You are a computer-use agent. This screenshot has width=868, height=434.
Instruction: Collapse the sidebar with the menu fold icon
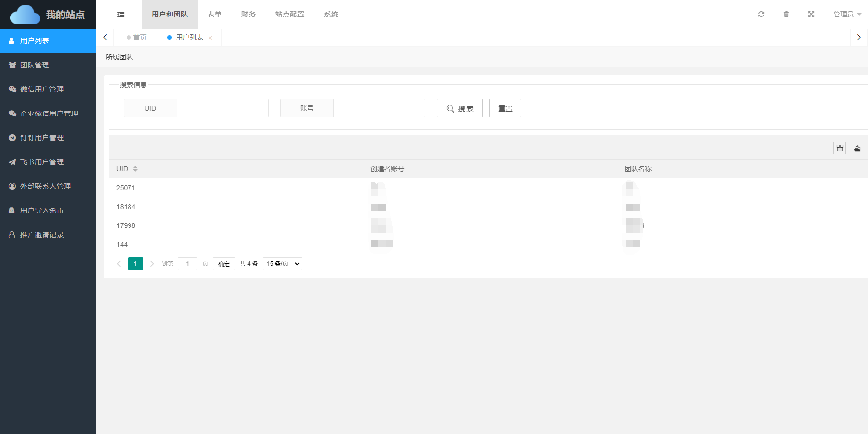coord(121,15)
